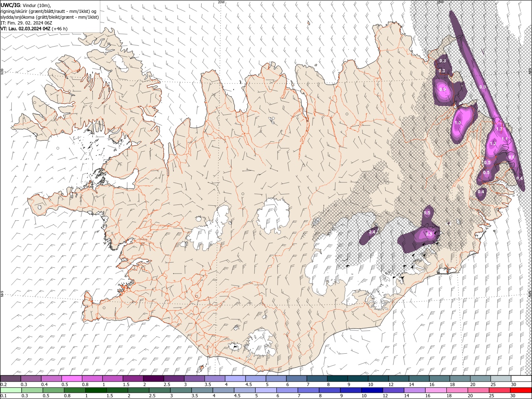Select the 'IT: Fim. 29. 02. 2024 06Z' line
Image resolution: width=532 pixels, height=399 pixels.
coord(27,23)
